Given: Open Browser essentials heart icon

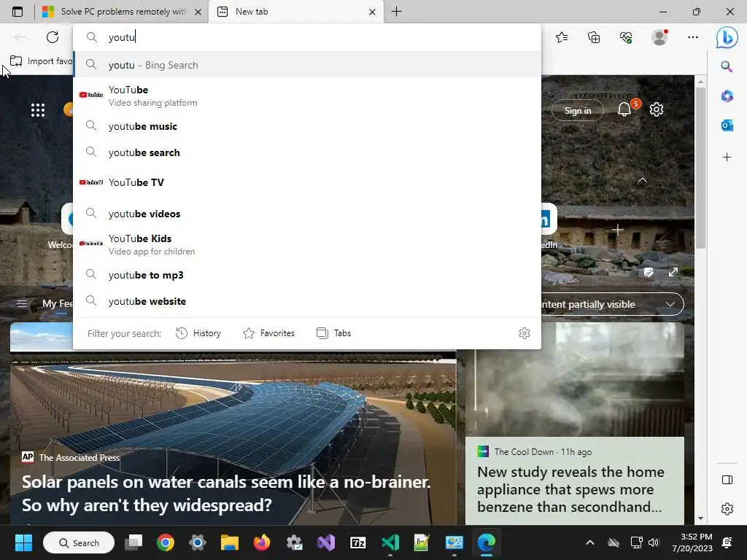Looking at the screenshot, I should pos(626,37).
